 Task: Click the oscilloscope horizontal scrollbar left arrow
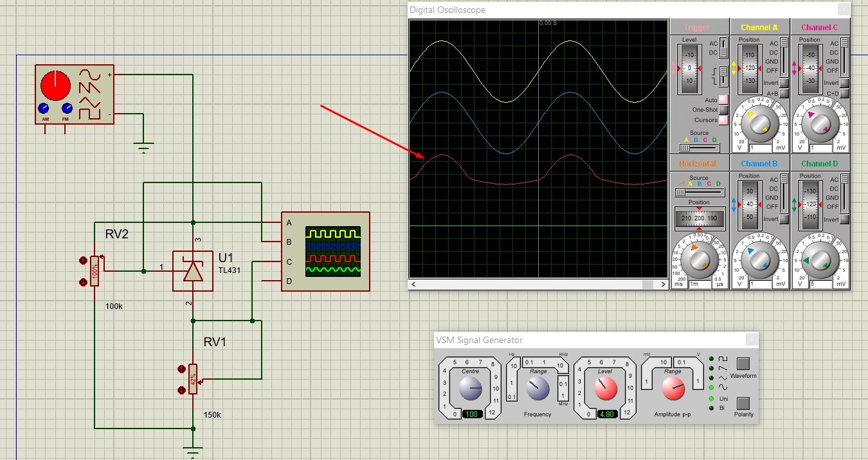[414, 284]
